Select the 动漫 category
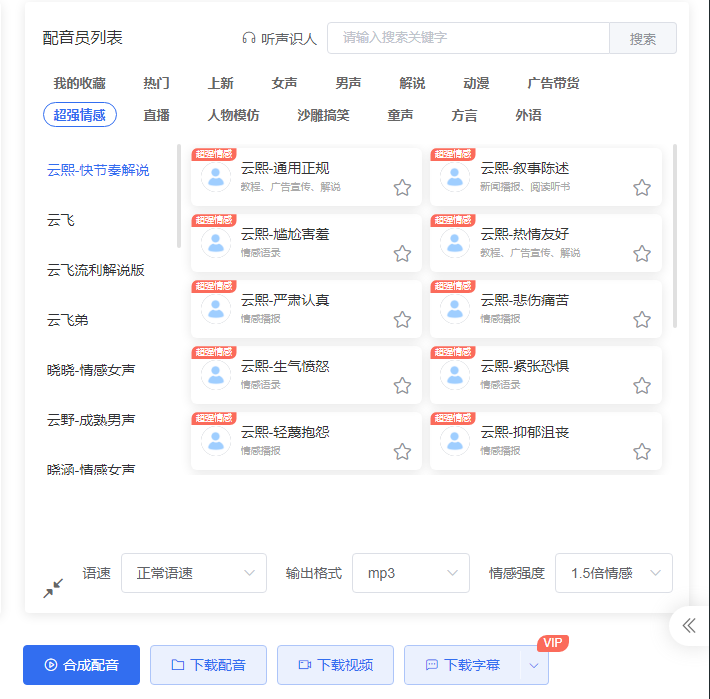Viewport: 710px width, 699px height. click(476, 83)
